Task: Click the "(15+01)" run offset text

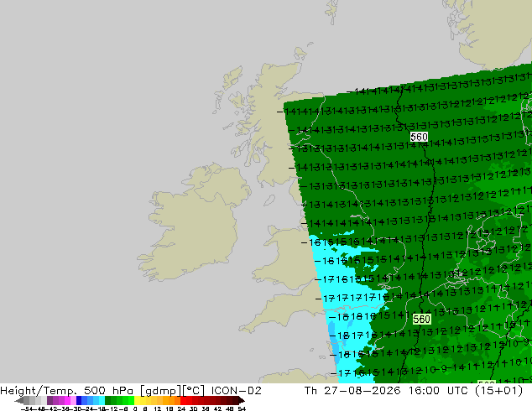Action: pyautogui.click(x=500, y=391)
